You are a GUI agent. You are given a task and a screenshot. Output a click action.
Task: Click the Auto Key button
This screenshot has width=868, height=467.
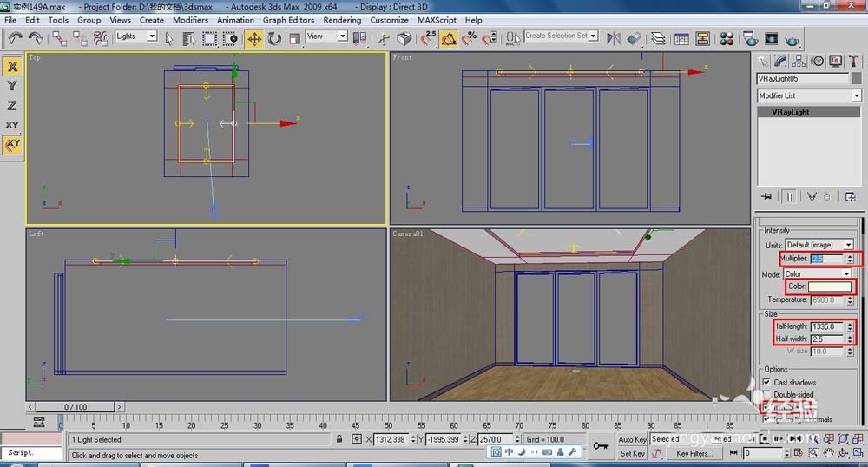click(632, 439)
